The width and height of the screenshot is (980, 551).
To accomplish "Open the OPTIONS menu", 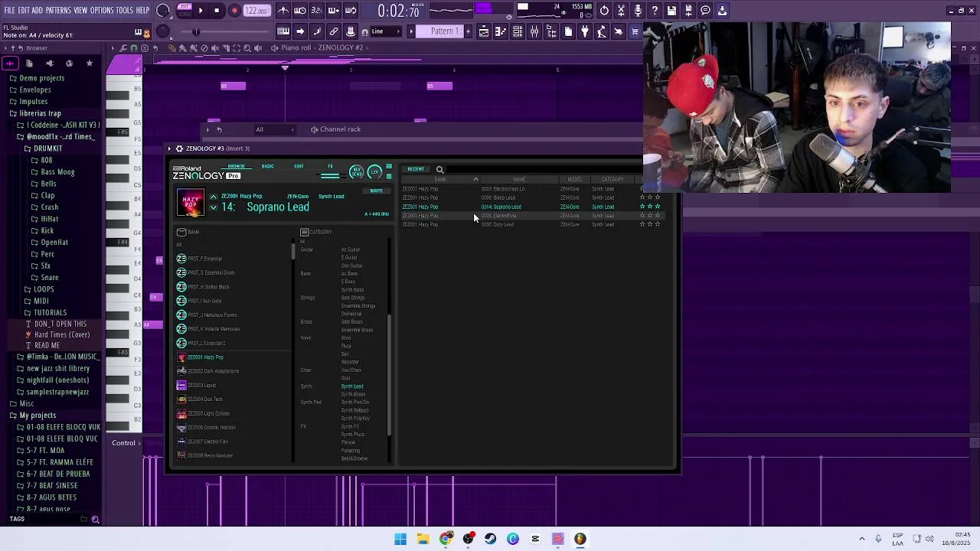I will (x=102, y=10).
